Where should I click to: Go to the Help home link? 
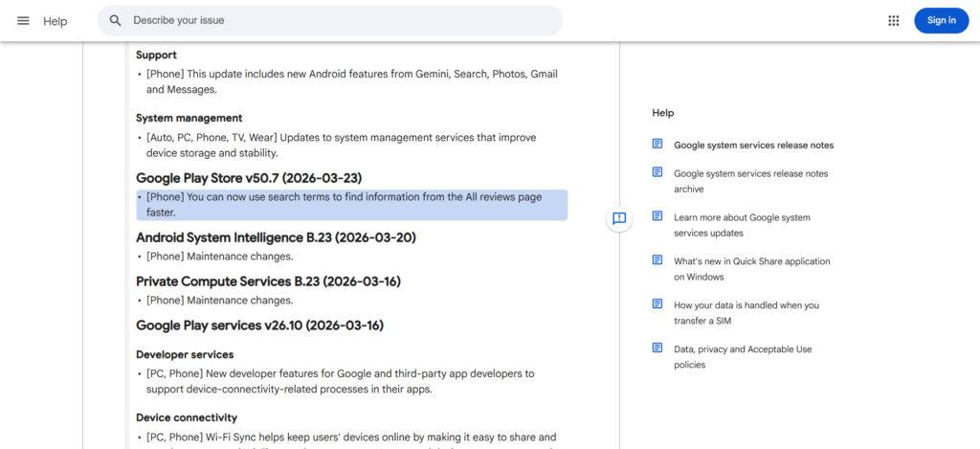[x=55, y=21]
